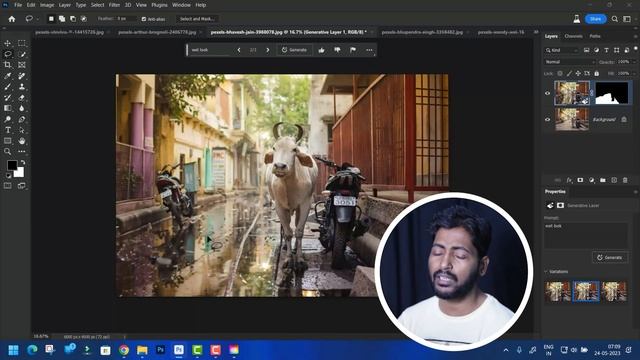Show the next generated variation
Viewport: 640px width, 360px height.
pyautogui.click(x=268, y=50)
